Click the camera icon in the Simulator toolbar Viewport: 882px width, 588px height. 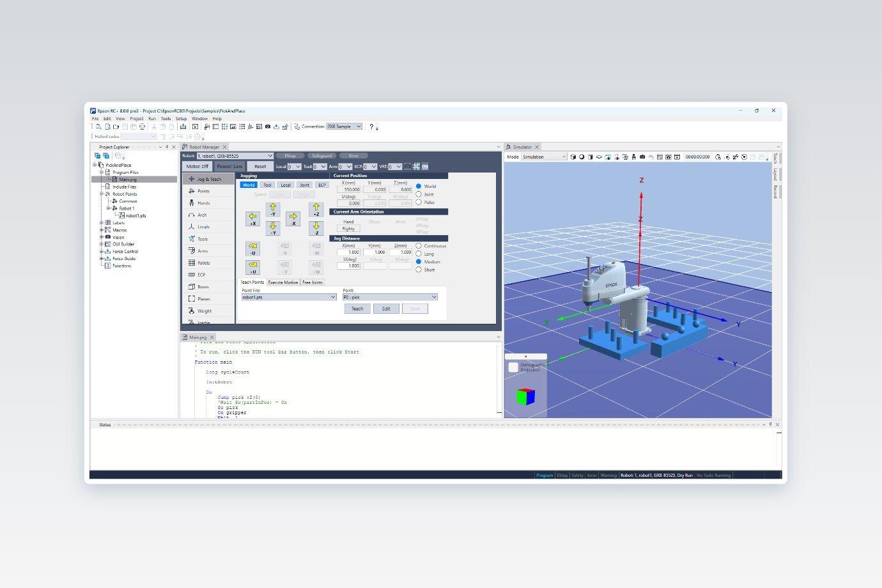[642, 157]
